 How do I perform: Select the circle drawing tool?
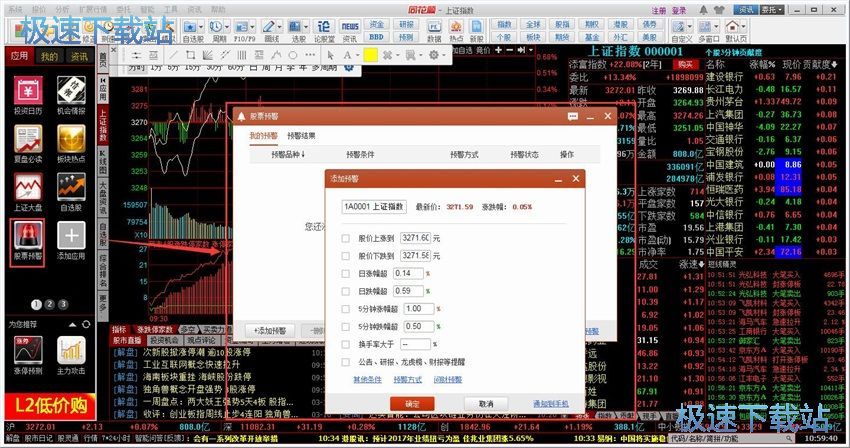coord(293,55)
